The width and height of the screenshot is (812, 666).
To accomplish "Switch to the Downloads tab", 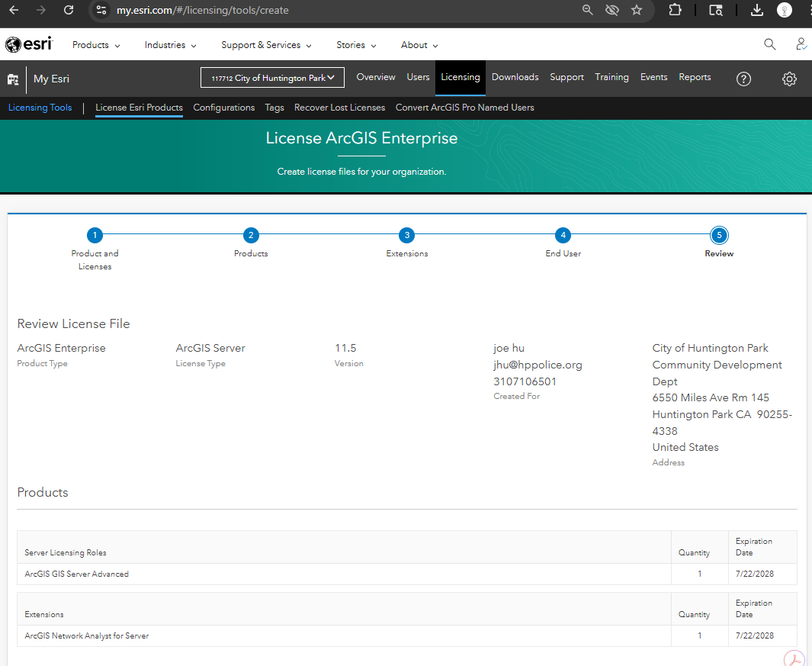I will tap(515, 77).
